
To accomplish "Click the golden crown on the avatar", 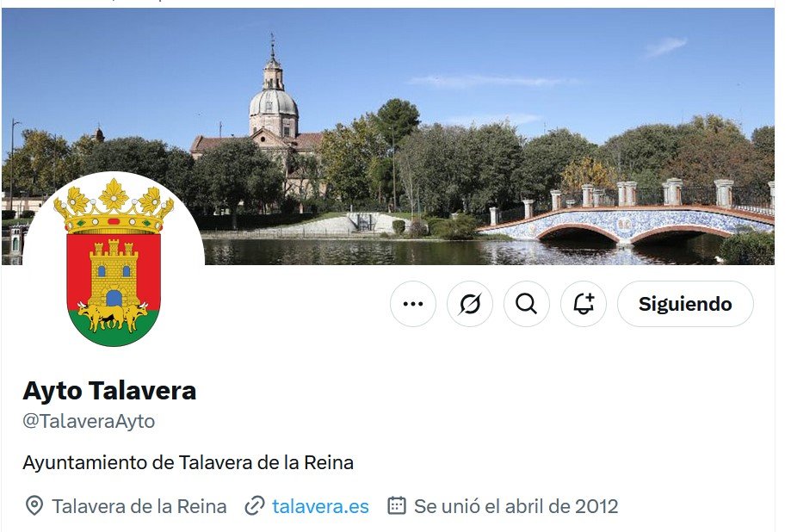I will coord(114,206).
